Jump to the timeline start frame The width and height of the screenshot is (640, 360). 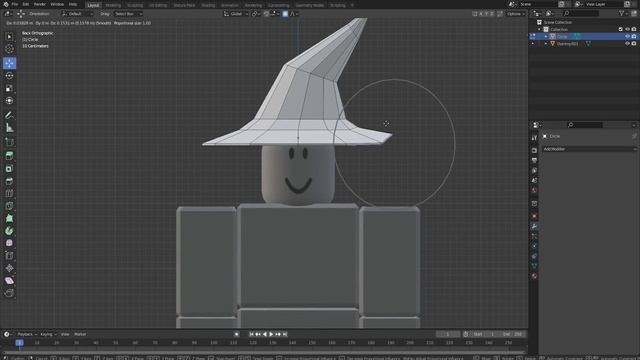click(x=251, y=334)
